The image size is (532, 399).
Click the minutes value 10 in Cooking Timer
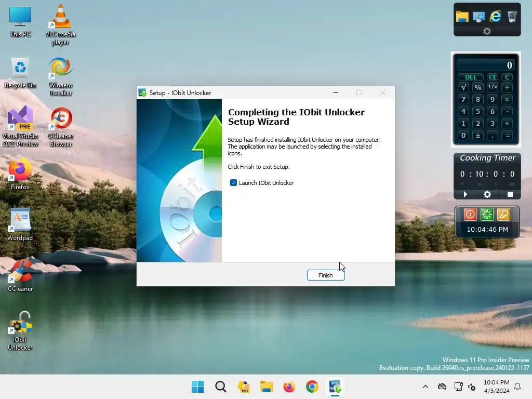(479, 174)
